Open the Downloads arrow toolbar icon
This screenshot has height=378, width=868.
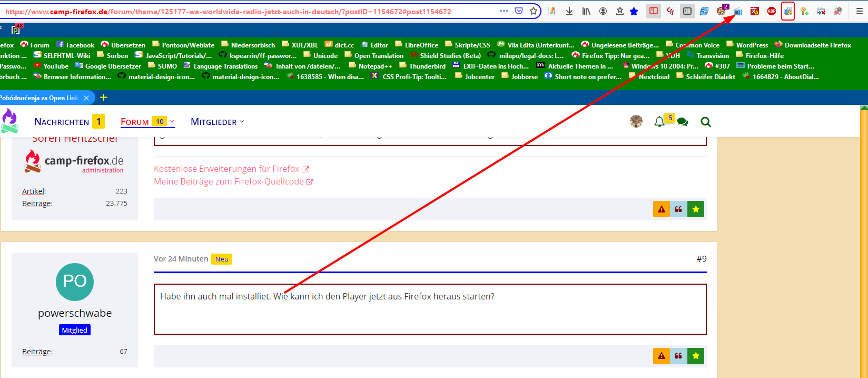click(569, 11)
